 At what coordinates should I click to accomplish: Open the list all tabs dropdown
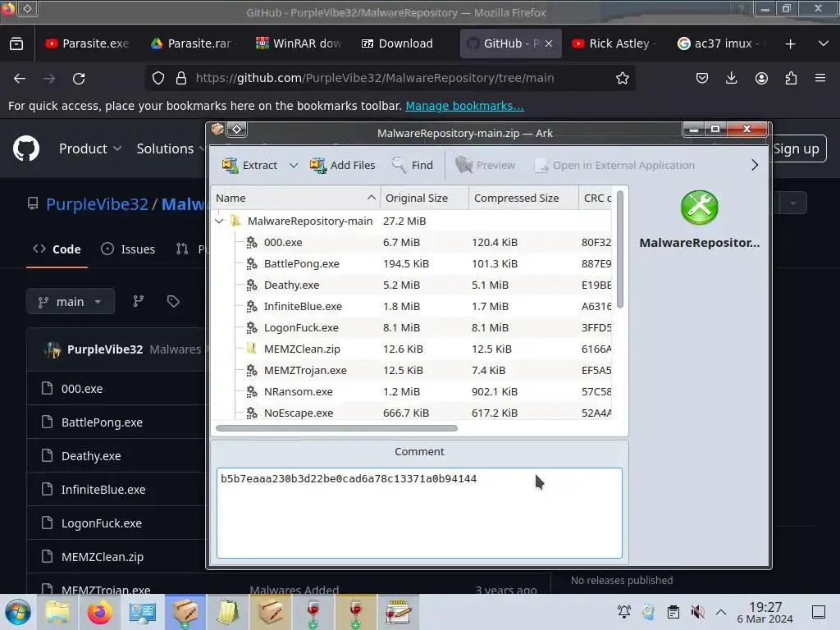pos(824,43)
